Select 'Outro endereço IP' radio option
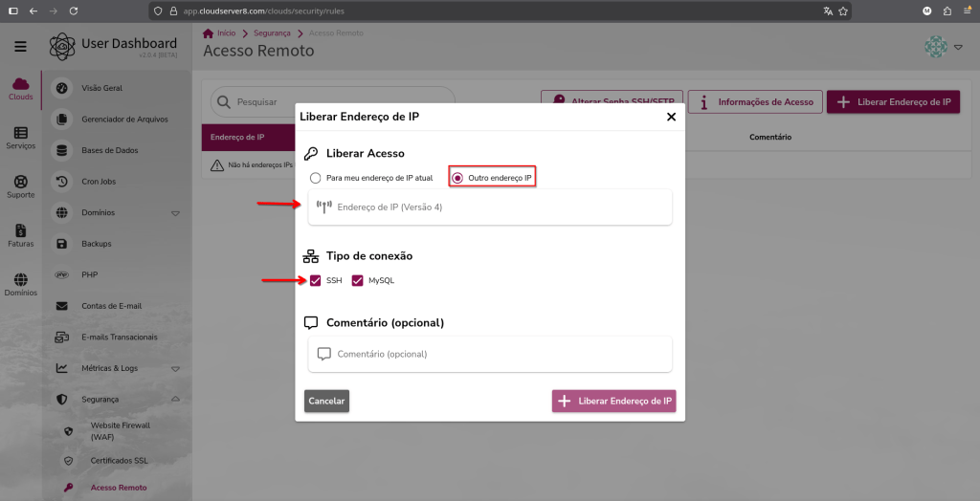980x501 pixels. pos(457,178)
